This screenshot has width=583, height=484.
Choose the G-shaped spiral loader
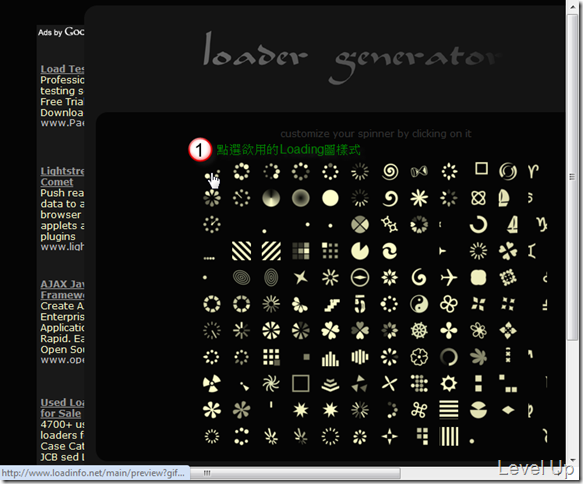419,277
